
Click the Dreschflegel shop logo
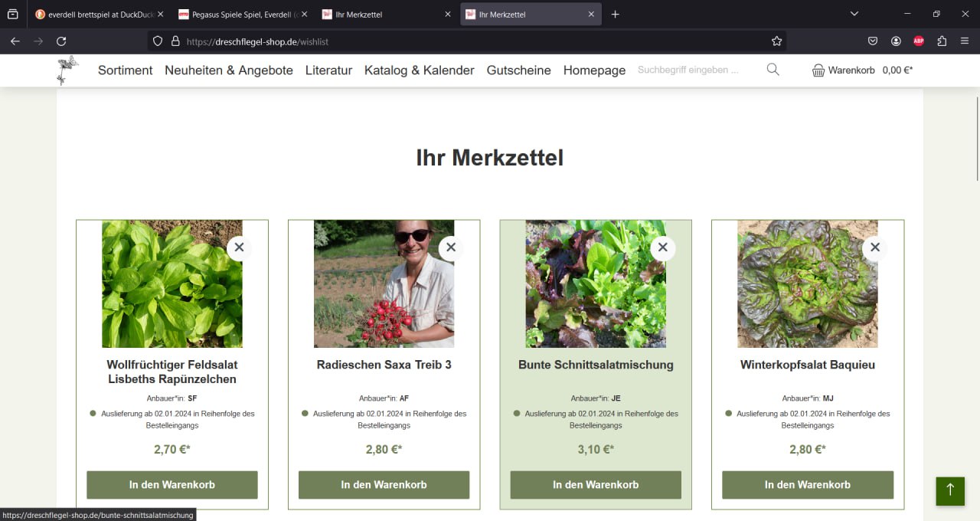click(x=67, y=70)
